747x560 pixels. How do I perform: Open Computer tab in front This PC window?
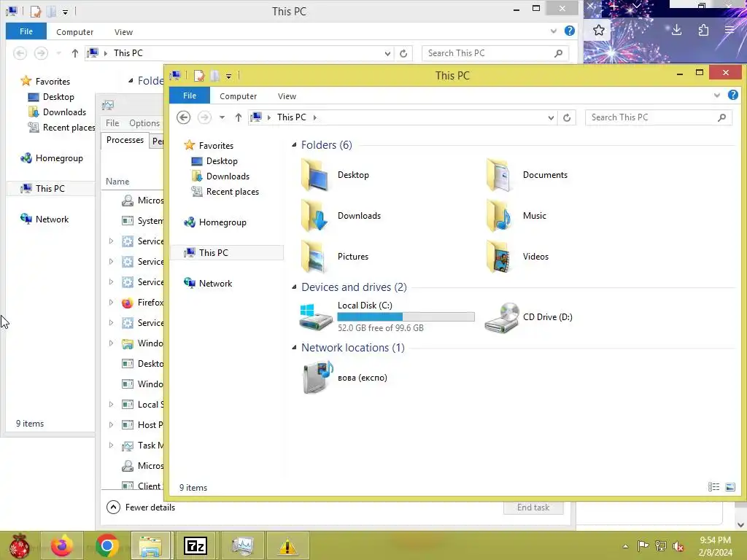(x=239, y=96)
